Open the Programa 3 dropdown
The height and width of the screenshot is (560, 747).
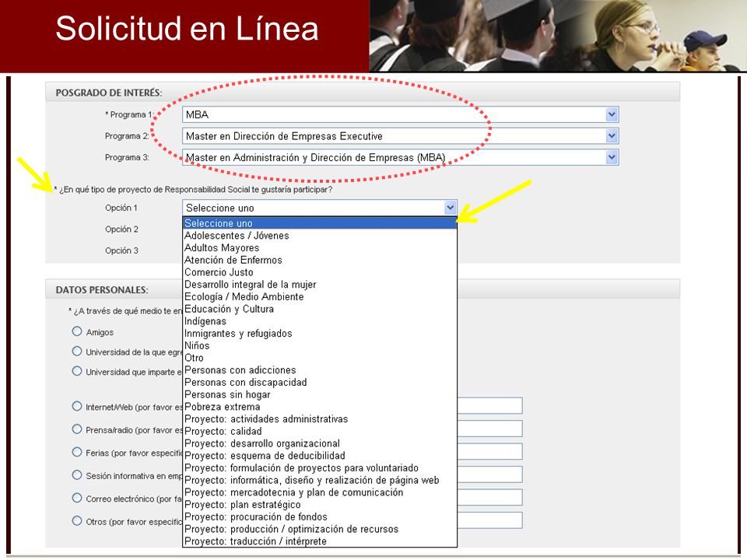point(400,157)
